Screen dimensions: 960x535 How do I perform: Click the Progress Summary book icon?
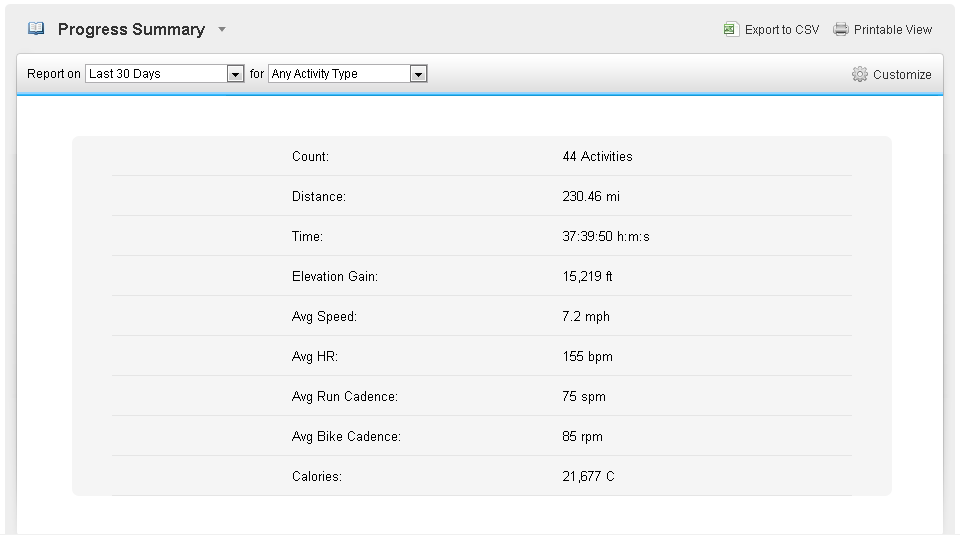pos(36,29)
